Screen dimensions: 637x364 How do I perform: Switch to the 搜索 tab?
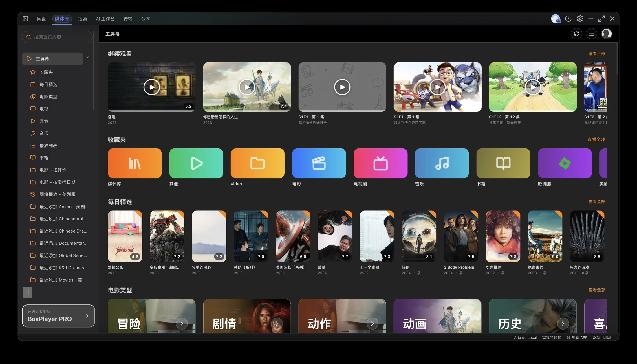tap(83, 19)
